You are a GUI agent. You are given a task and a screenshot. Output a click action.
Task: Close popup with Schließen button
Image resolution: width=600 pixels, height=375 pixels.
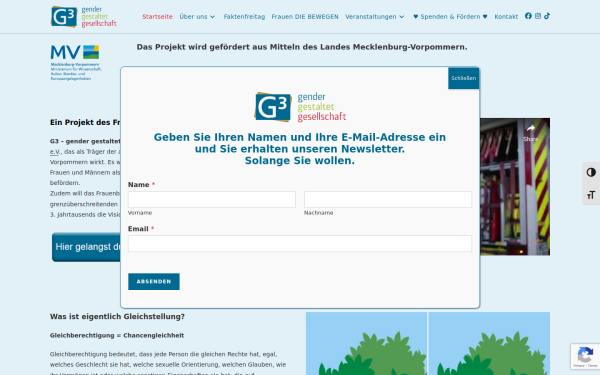(x=463, y=78)
